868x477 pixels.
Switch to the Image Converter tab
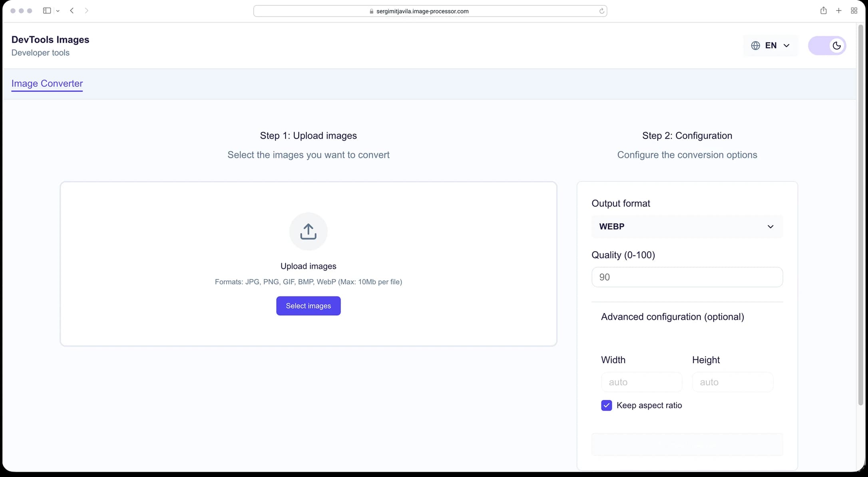point(47,84)
